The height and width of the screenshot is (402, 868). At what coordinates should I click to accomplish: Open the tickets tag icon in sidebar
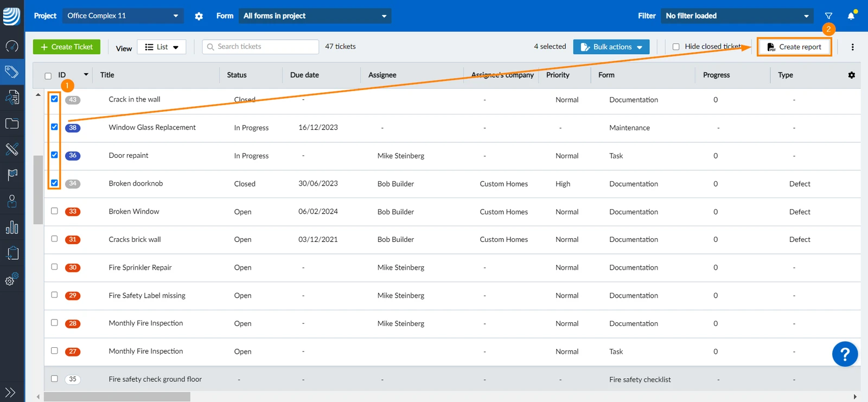(x=11, y=72)
